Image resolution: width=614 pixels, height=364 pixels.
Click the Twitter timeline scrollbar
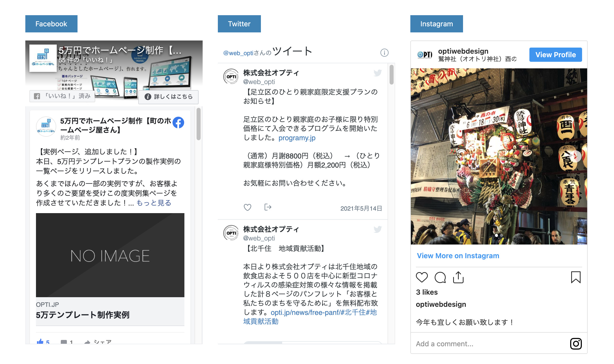coord(392,75)
